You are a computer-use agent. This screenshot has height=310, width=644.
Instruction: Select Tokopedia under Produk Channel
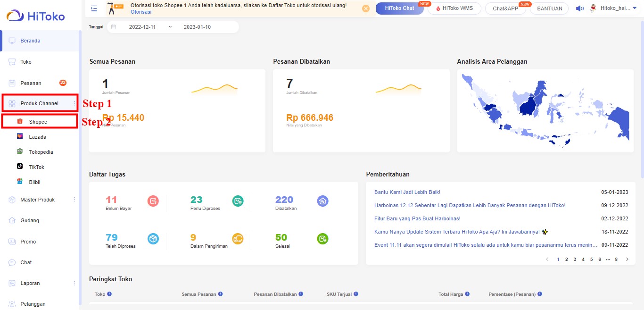41,152
